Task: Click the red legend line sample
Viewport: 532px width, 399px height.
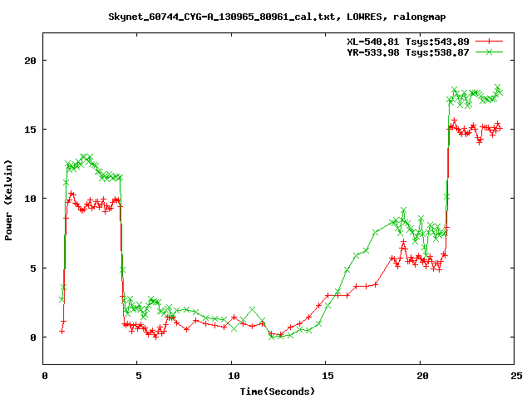Action: tap(489, 42)
